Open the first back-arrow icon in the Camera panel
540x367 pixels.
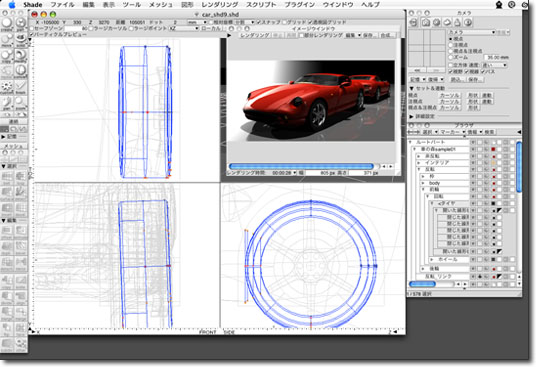414,22
